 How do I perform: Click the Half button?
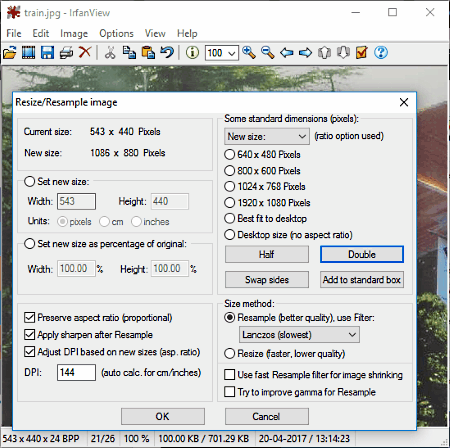[267, 254]
